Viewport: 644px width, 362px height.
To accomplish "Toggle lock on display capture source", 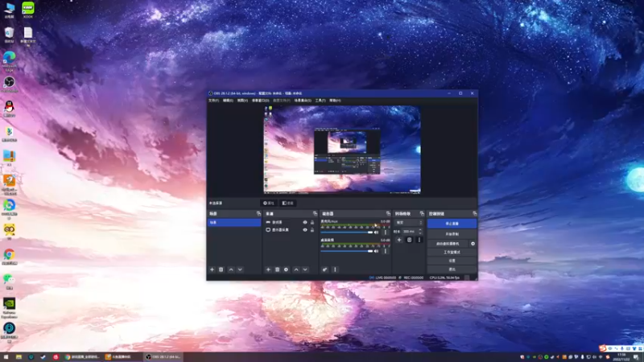I will (x=312, y=230).
